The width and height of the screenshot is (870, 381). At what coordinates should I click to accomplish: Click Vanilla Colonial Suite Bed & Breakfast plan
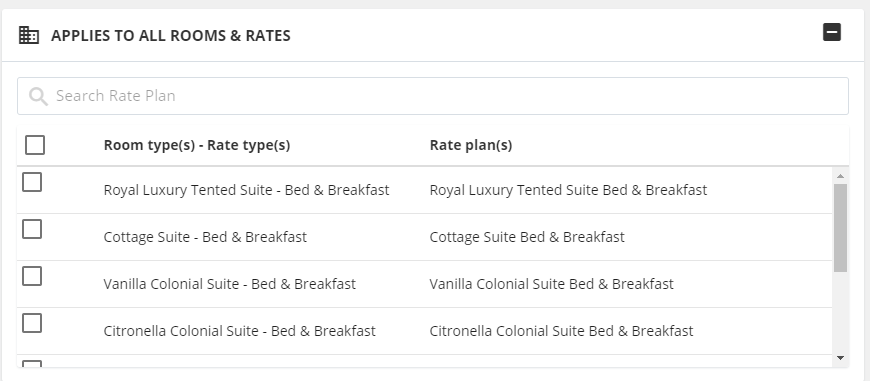(x=552, y=284)
